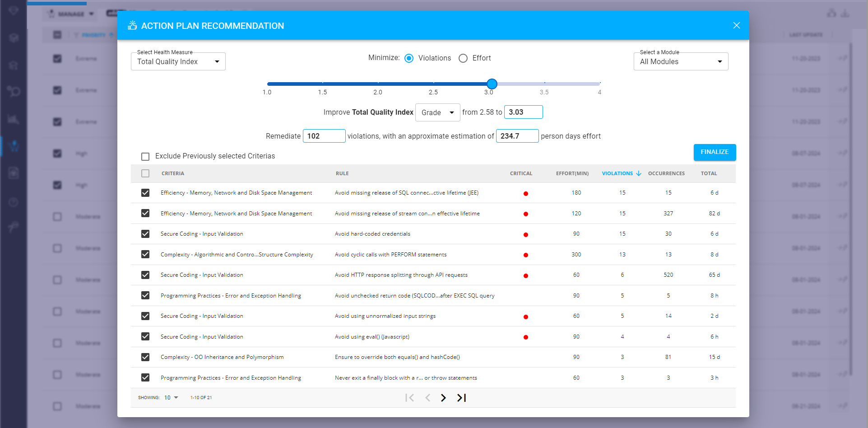Viewport: 868px width, 428px height.
Task: Go to previous page of criteria
Action: [427, 398]
